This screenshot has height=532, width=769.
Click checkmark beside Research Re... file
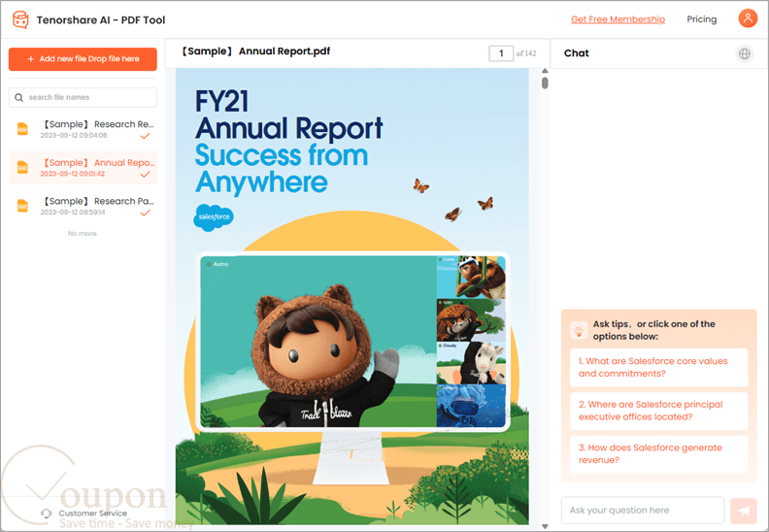[x=146, y=136]
